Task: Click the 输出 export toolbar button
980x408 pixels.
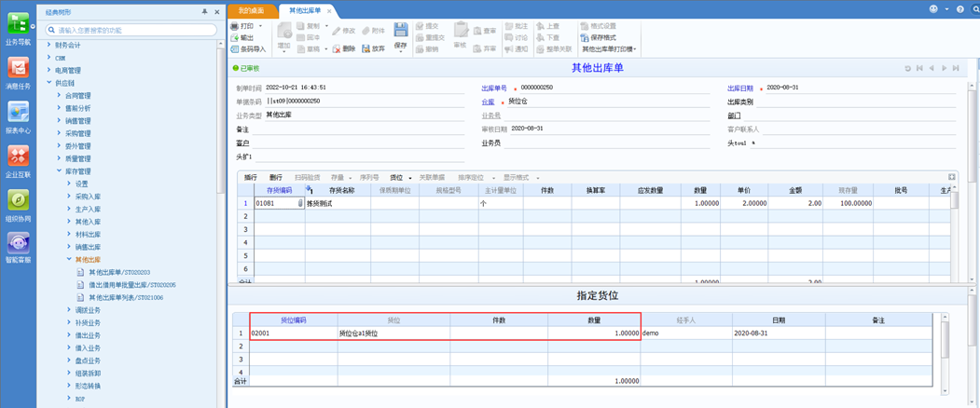Action: click(242, 37)
